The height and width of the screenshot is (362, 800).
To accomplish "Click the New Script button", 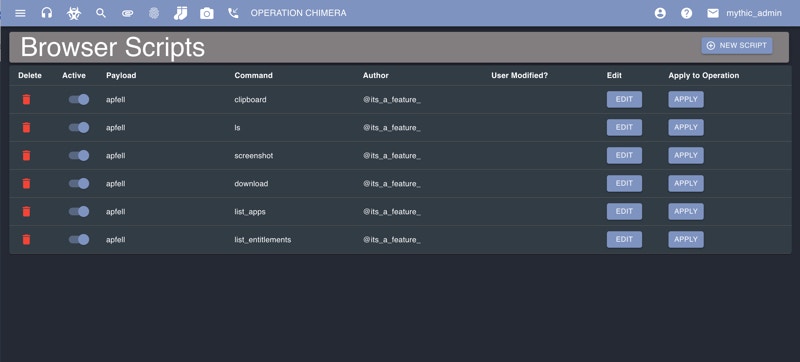I will point(737,45).
